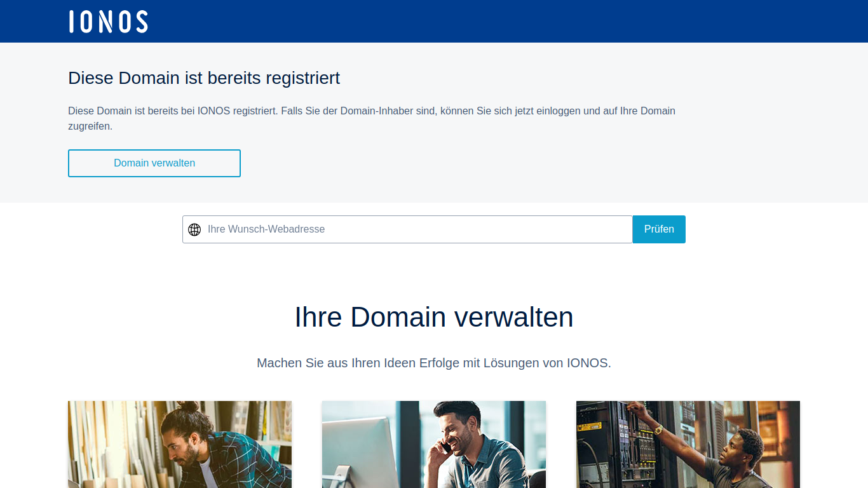Open thumbnail of man with hair bun

pos(180,444)
